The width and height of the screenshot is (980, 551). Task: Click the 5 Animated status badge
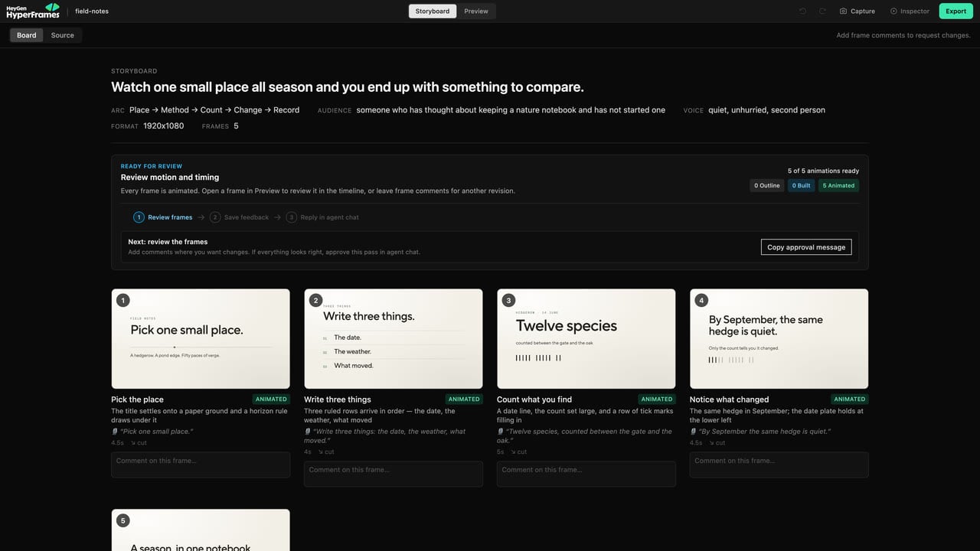838,185
